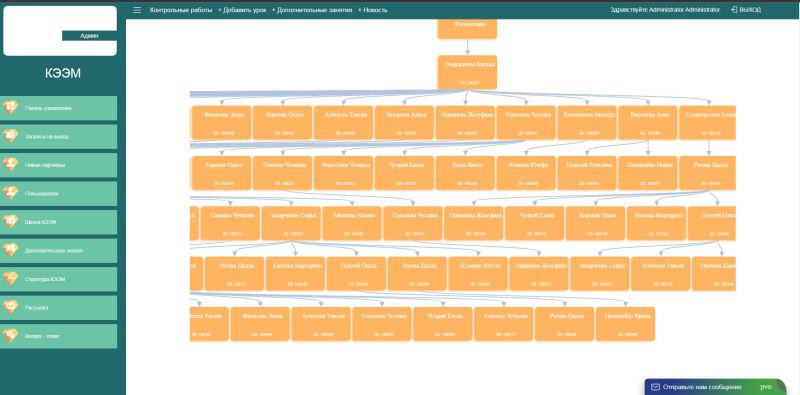Select Пилипейко Ирина node in second row
The height and width of the screenshot is (395, 800).
click(648, 173)
